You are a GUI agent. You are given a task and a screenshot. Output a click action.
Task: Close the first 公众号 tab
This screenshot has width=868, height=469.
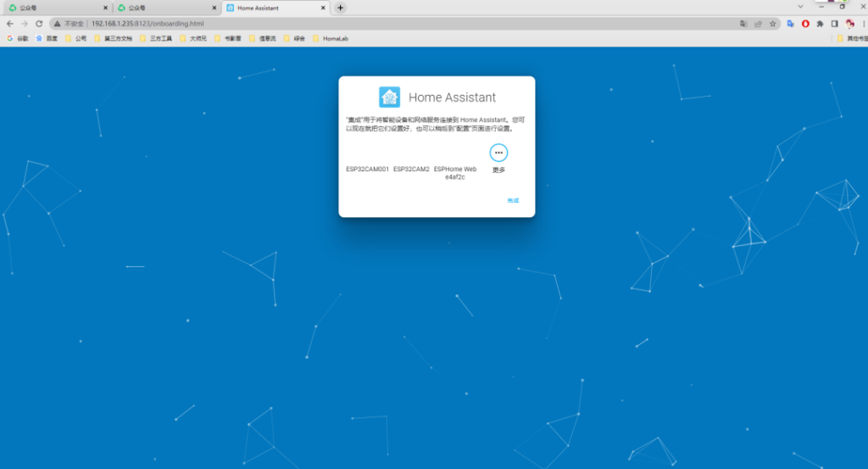(105, 8)
